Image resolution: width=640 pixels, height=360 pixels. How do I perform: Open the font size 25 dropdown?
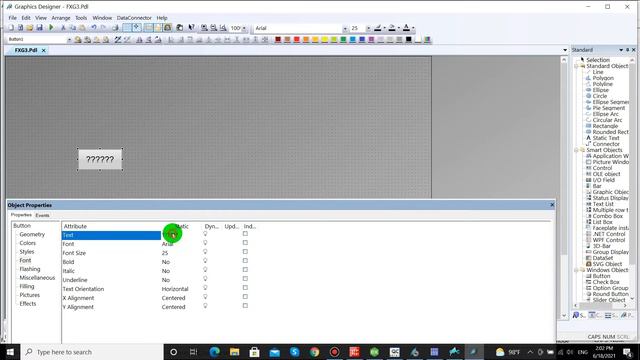(368, 28)
